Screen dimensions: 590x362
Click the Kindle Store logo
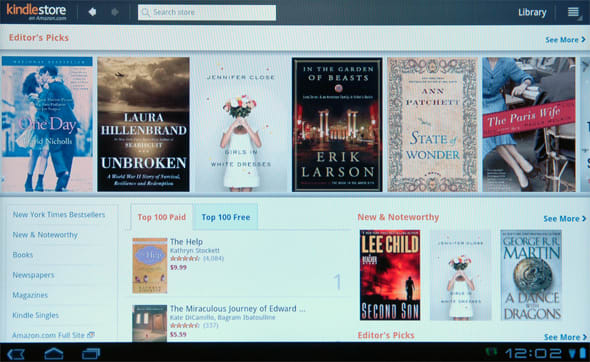(36, 12)
